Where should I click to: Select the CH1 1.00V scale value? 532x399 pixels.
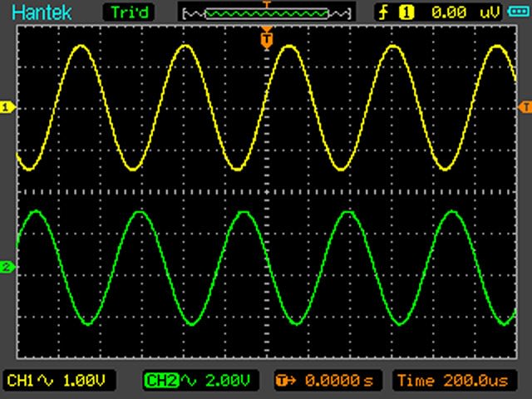click(x=84, y=381)
